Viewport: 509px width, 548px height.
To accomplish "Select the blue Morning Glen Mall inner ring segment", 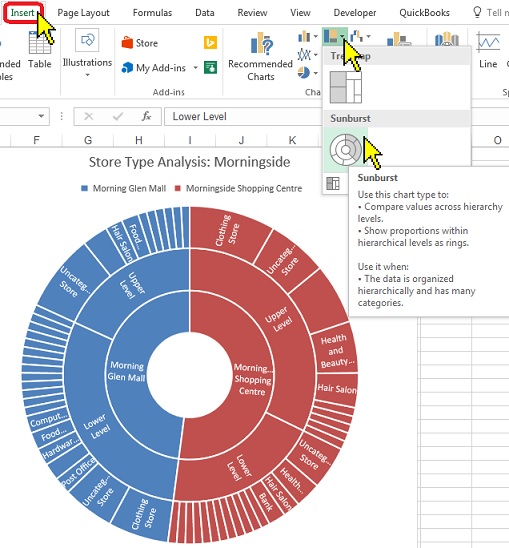I will 126,371.
